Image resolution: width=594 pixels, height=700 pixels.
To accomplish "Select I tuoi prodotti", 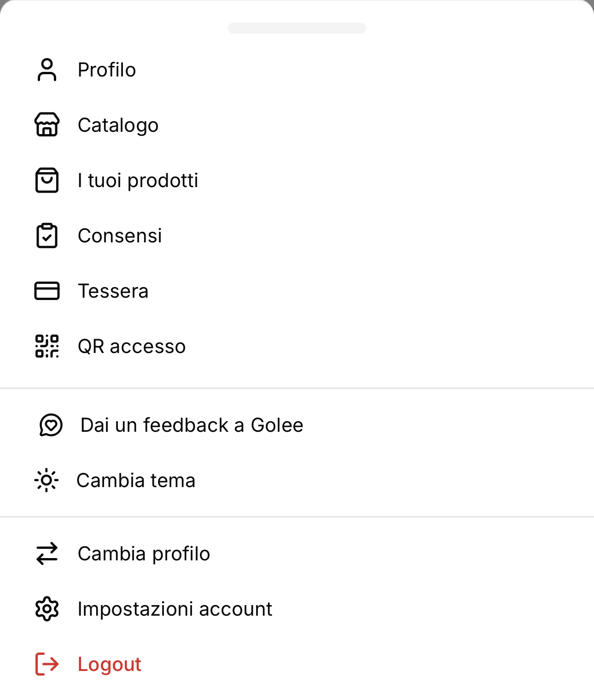I will pos(297,180).
